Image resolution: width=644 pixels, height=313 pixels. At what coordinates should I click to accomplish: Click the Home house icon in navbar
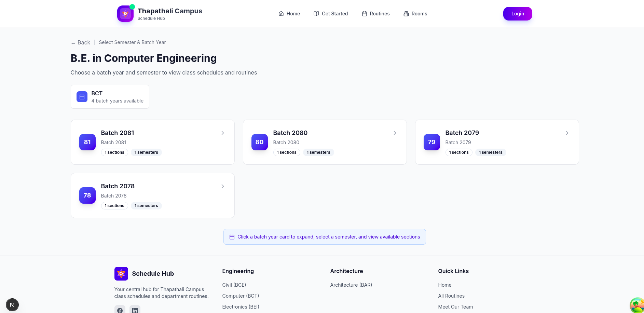pos(281,14)
